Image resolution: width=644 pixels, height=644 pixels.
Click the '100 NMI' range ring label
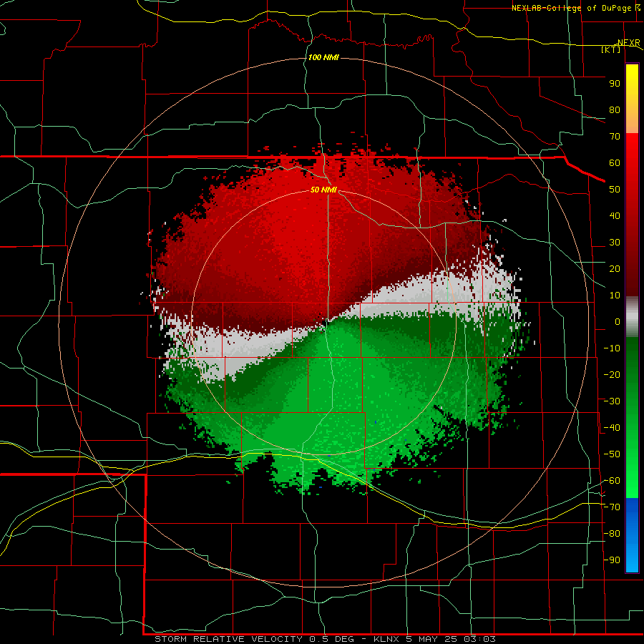click(x=323, y=57)
